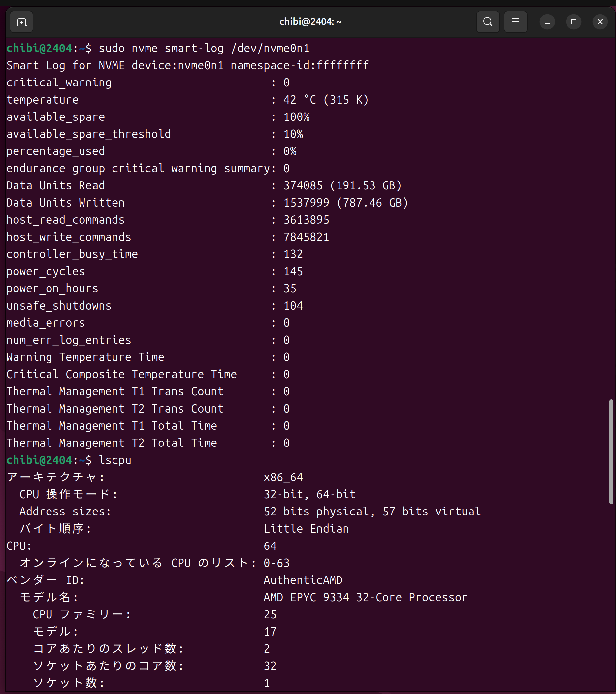
Task: Click the AuthenticAMD vendor ID text
Action: click(303, 580)
